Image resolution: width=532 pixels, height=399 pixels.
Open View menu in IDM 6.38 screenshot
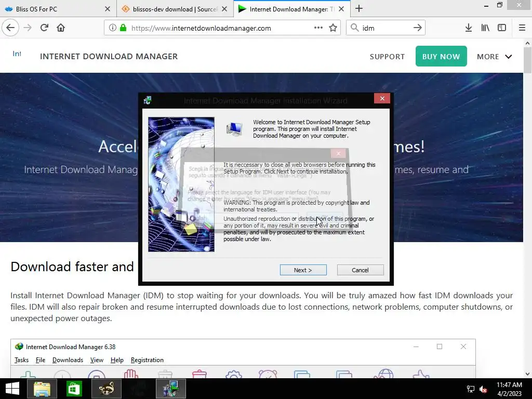click(x=97, y=360)
